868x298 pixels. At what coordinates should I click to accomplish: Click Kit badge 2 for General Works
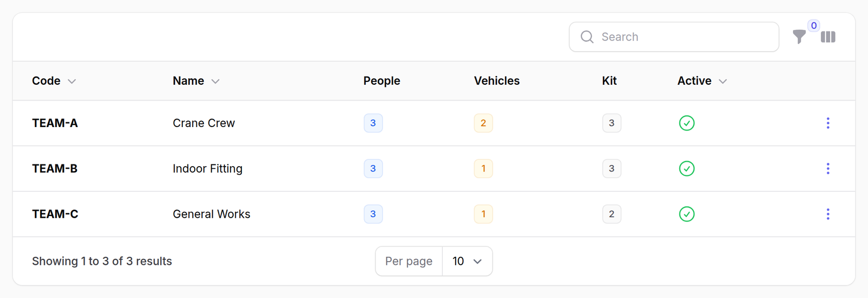tap(611, 214)
